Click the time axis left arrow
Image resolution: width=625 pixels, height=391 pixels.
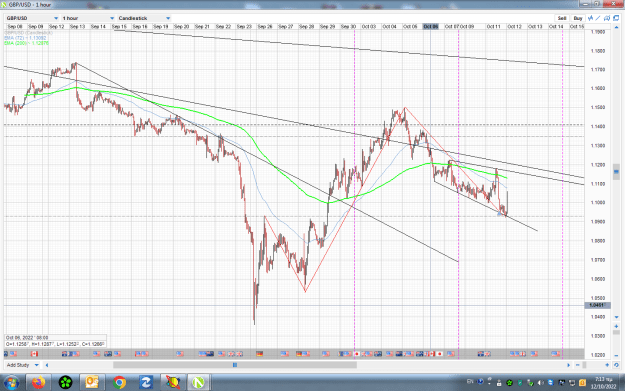(47, 365)
